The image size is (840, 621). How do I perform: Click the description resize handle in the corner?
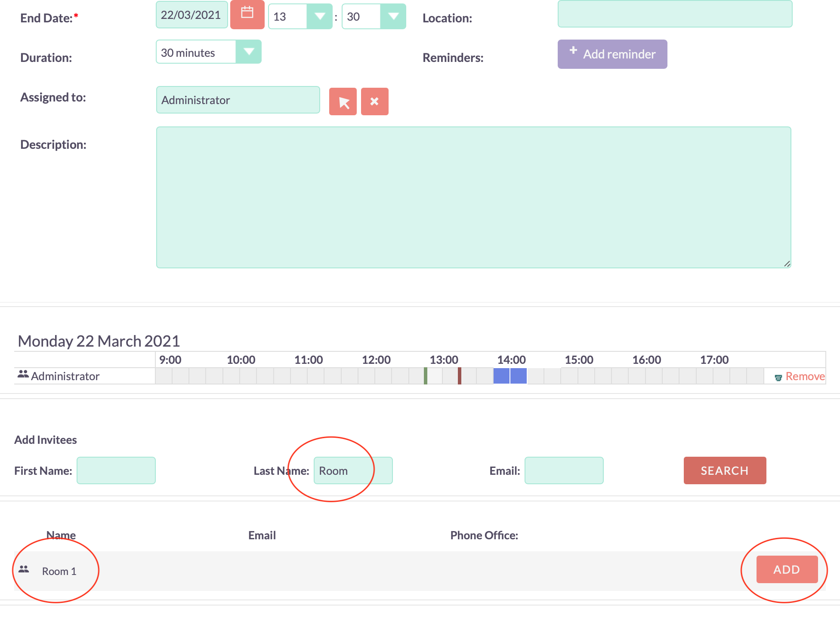pyautogui.click(x=787, y=264)
